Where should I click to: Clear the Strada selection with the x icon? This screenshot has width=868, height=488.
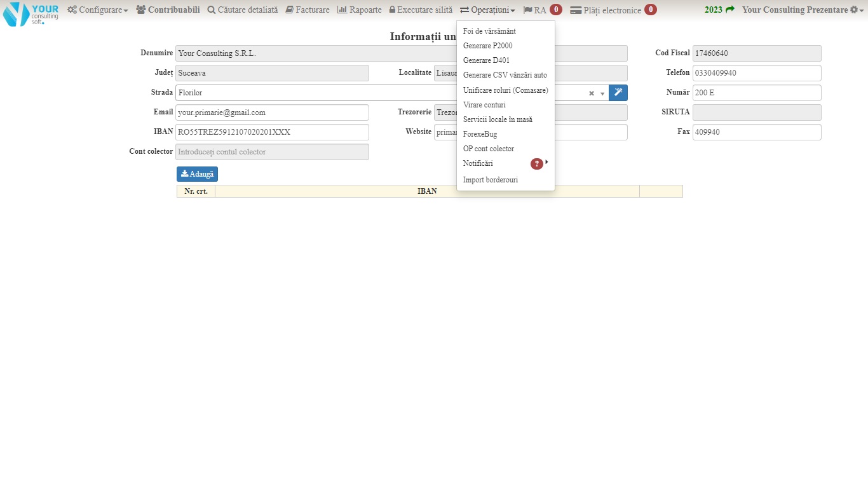[x=591, y=93]
